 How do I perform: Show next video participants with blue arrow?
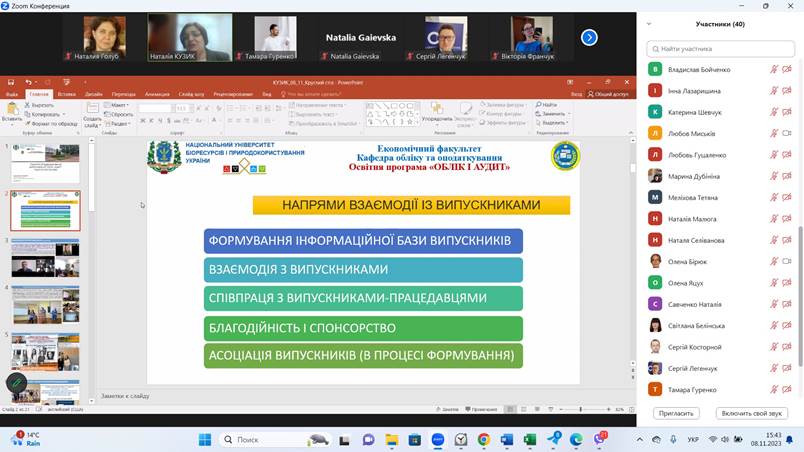point(589,37)
